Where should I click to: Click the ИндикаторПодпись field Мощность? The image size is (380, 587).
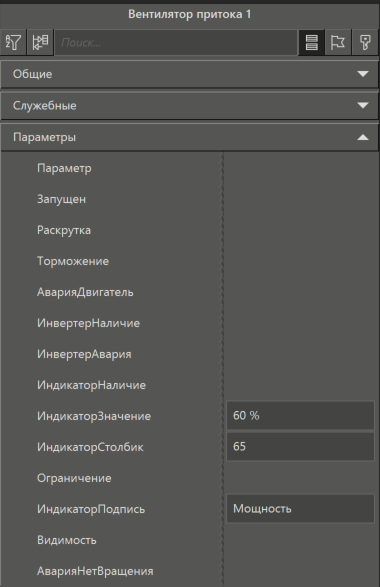click(x=300, y=509)
